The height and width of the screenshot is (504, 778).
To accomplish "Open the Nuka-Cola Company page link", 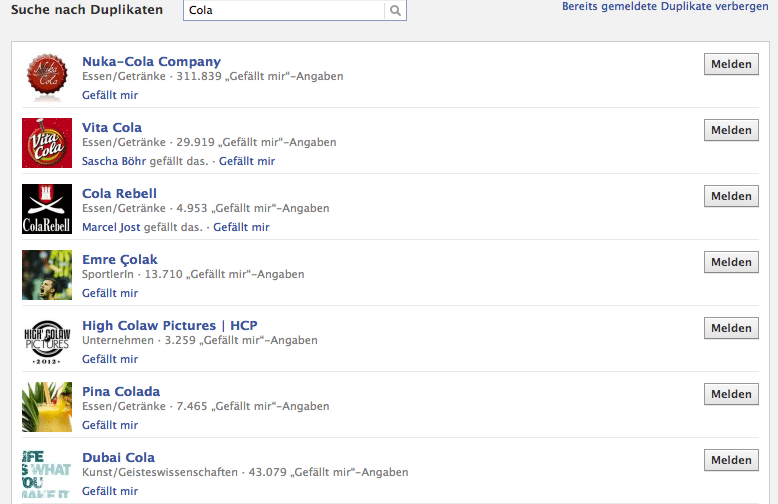I will tap(151, 62).
